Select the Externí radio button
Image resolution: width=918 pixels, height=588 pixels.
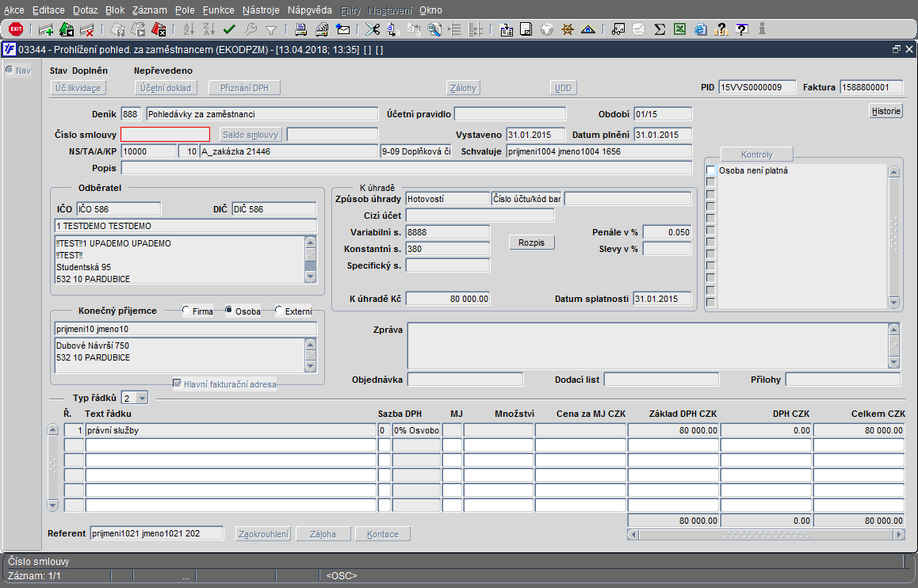point(279,311)
